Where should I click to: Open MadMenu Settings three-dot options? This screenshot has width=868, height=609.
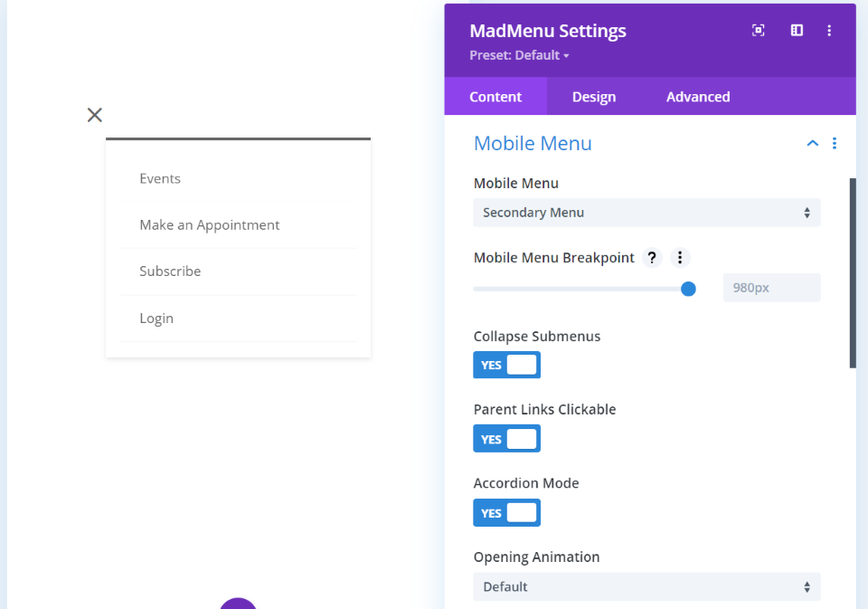click(829, 31)
